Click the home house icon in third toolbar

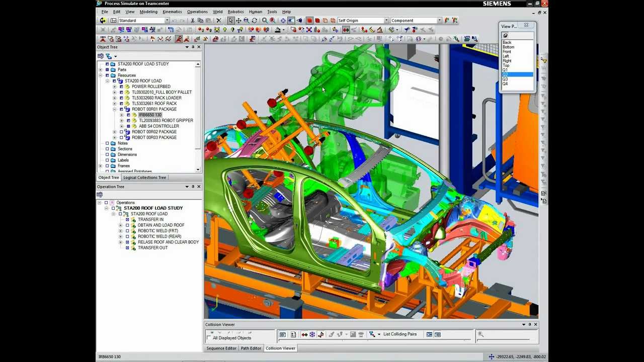[152, 39]
